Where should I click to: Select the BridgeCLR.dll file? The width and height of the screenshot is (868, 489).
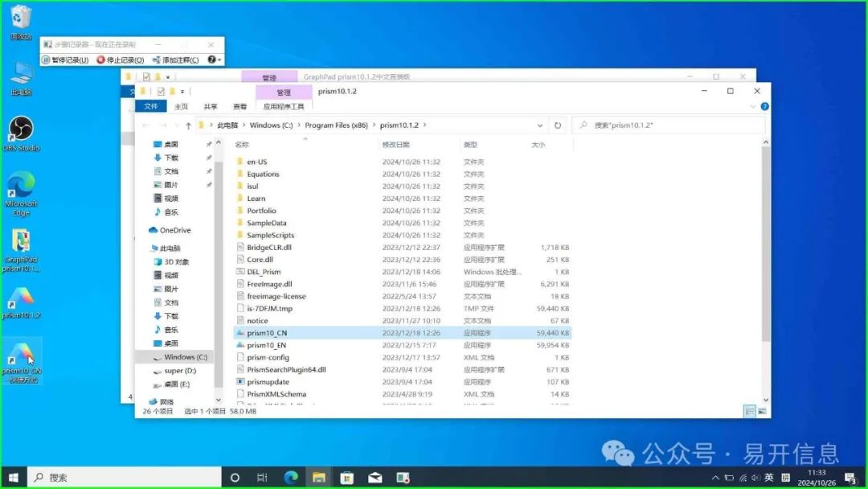[269, 247]
